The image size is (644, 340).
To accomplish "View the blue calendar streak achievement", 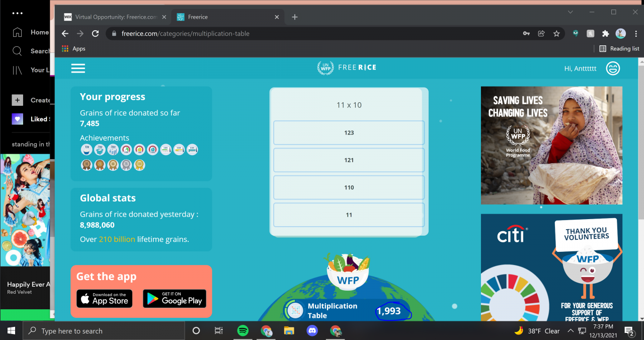I will click(x=192, y=150).
